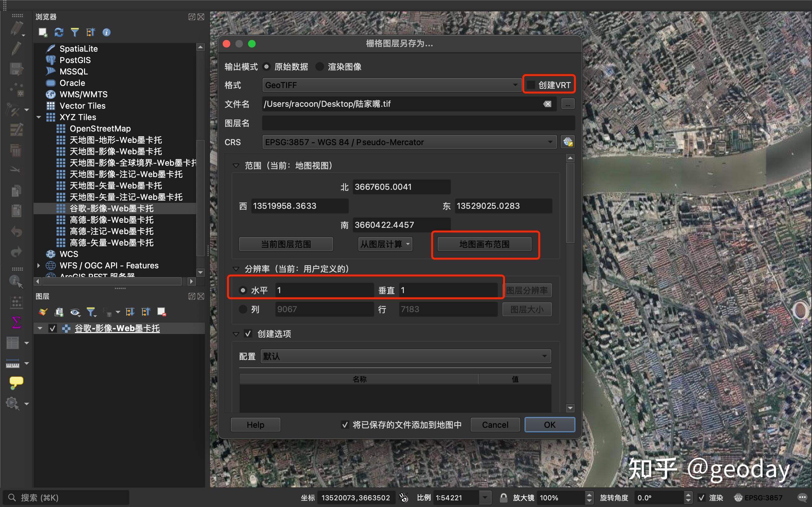Screen dimensions: 812x507
Task: Refresh the Browser panel
Action: click(x=59, y=32)
